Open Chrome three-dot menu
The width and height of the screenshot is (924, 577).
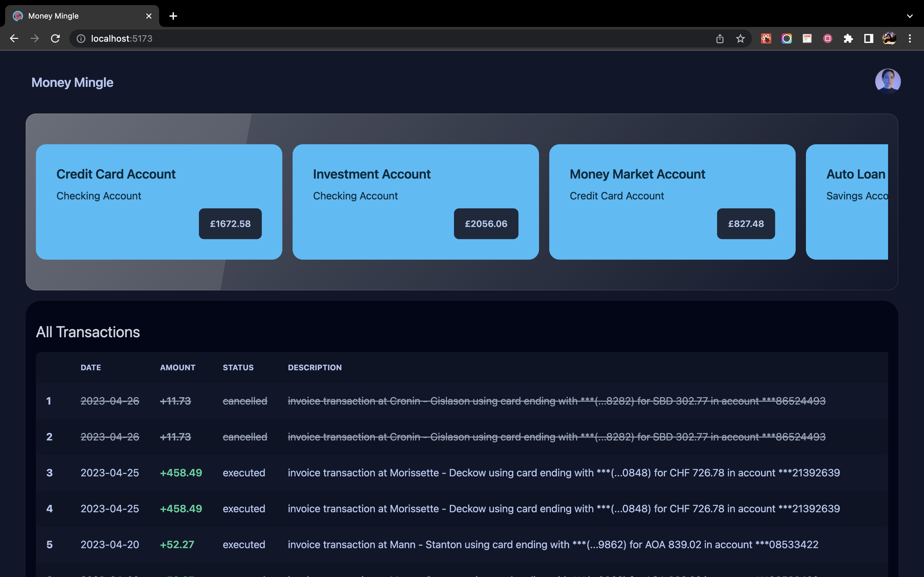[x=910, y=38]
